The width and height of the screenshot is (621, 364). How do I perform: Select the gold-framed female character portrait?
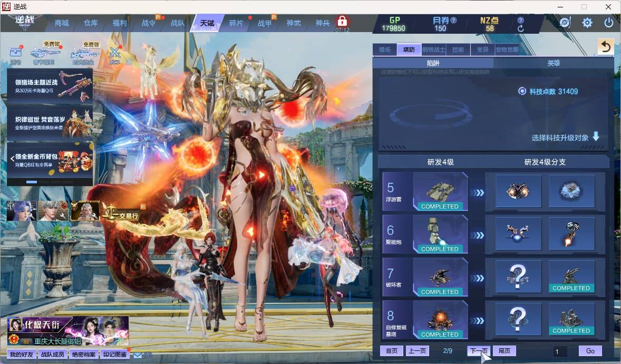pyautogui.click(x=84, y=211)
